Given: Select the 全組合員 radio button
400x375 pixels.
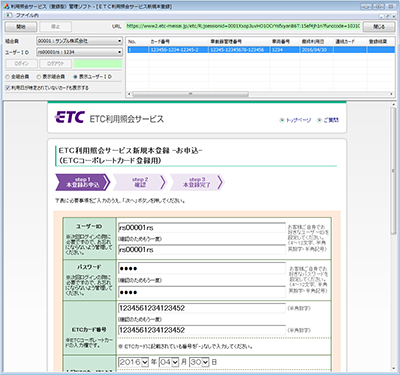Looking at the screenshot, I should tap(7, 77).
